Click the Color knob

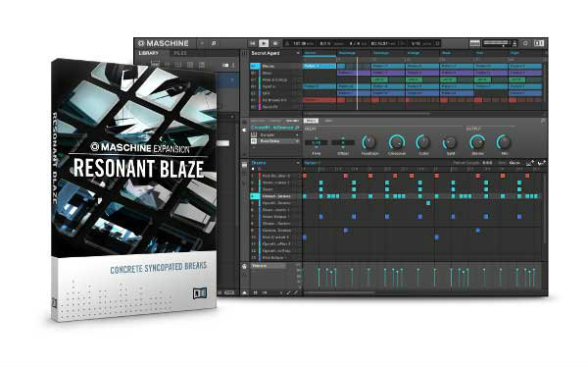[x=423, y=142]
